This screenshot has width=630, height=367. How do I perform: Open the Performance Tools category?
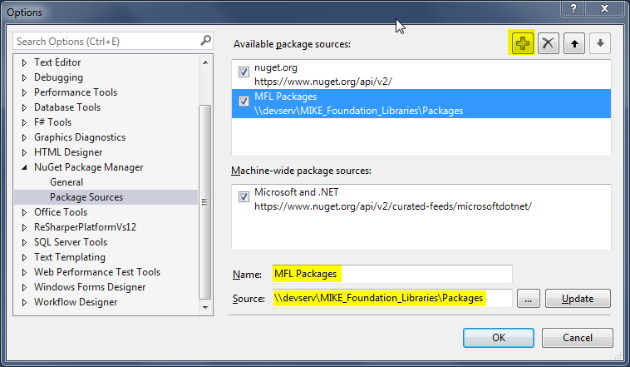[76, 92]
